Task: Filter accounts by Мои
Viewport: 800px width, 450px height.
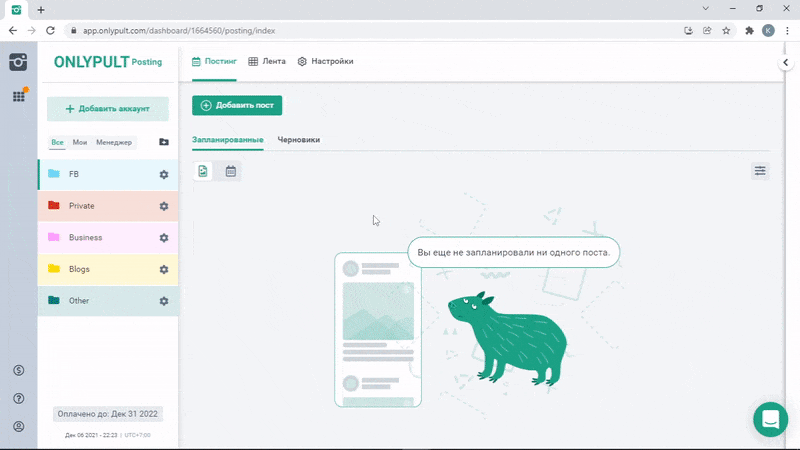Action: click(x=80, y=142)
